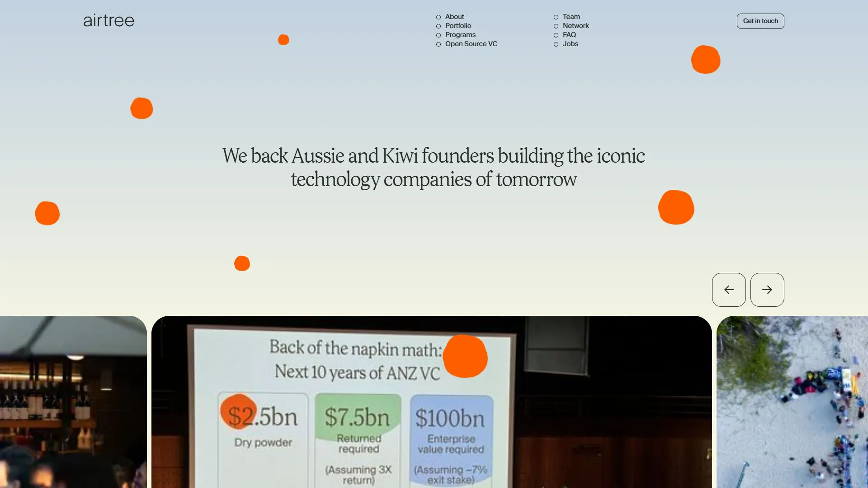Click large orange blob below Get in touch
868x488 pixels.
pos(705,60)
